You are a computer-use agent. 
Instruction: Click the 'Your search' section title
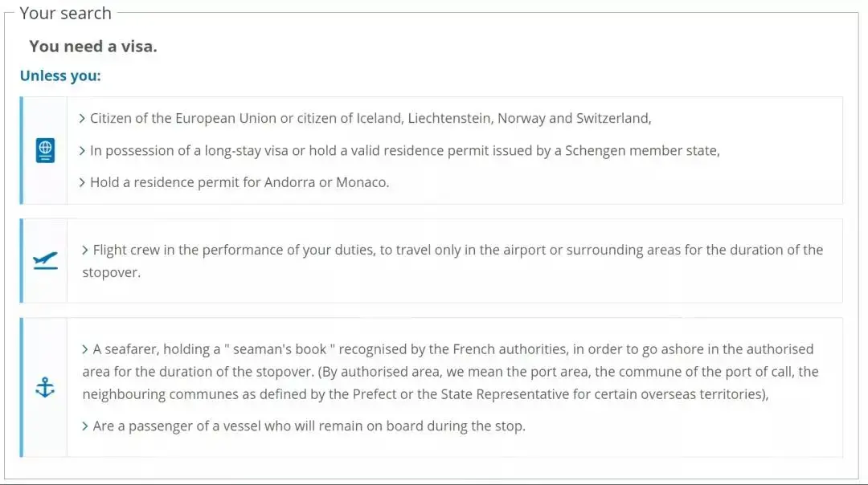tap(65, 14)
